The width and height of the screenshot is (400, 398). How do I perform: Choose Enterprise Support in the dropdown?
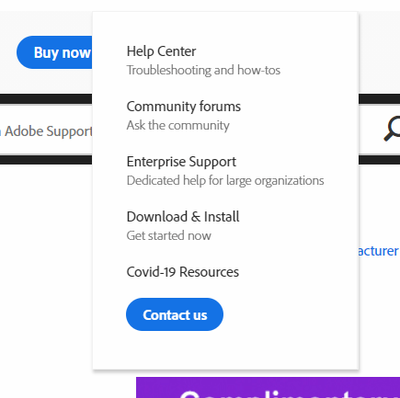[x=181, y=162]
